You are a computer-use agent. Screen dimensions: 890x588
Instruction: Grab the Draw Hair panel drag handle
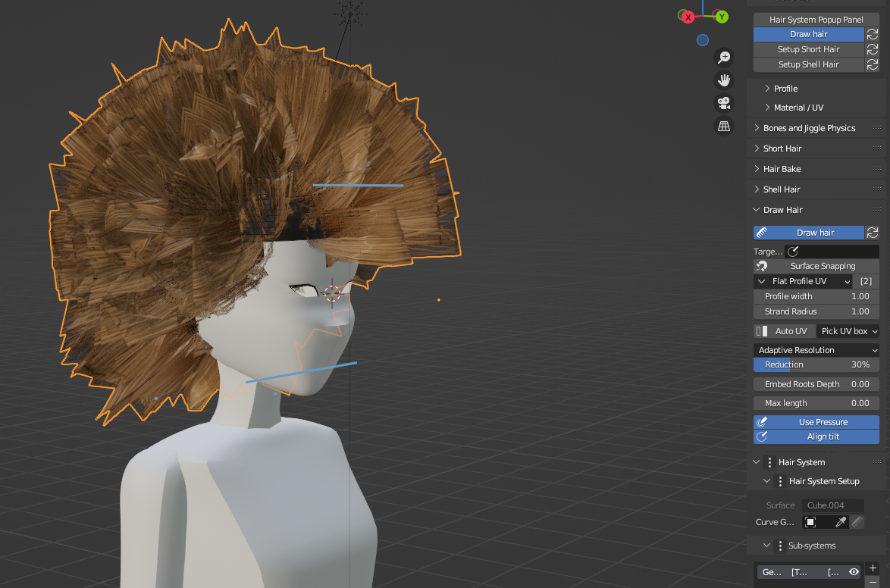coord(877,209)
